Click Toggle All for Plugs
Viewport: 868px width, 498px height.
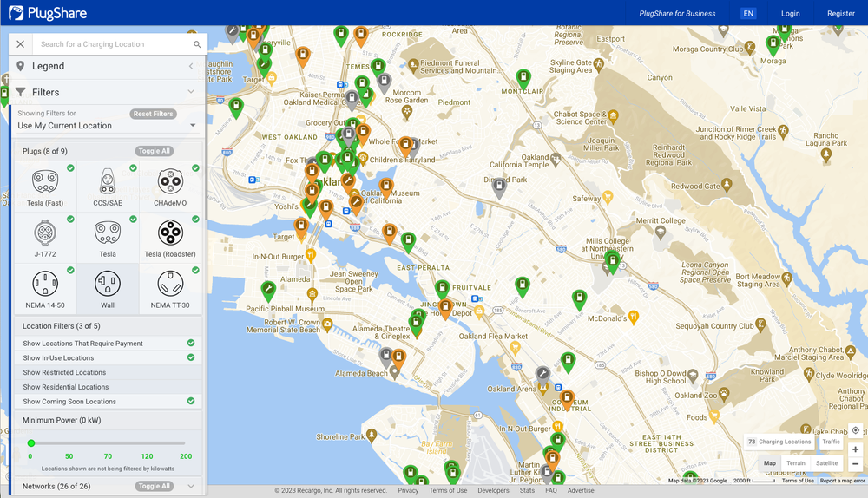155,151
